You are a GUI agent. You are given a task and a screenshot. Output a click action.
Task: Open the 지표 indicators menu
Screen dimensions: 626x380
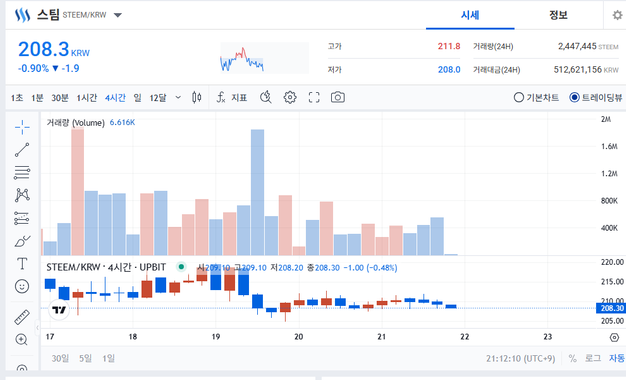[232, 97]
